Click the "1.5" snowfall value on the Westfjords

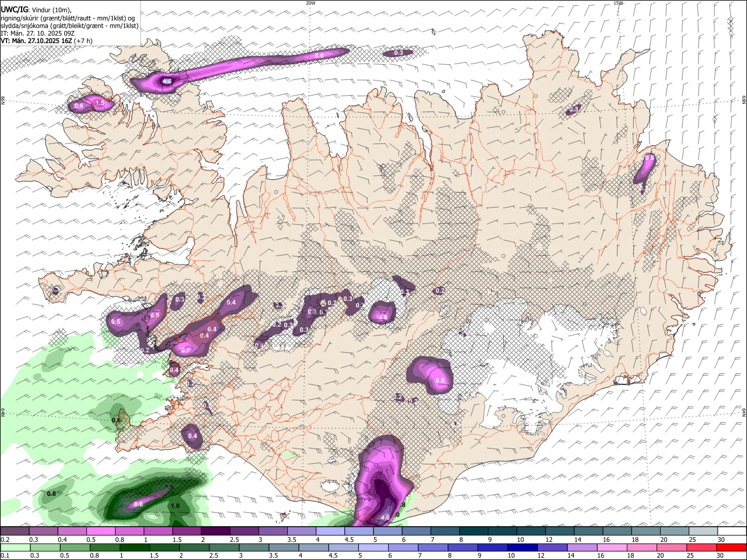pos(99,103)
